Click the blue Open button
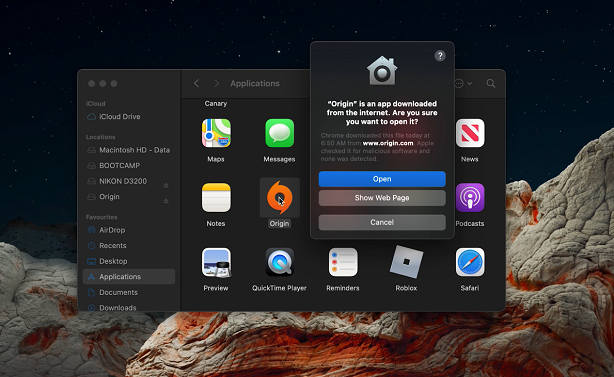Image resolution: width=614 pixels, height=377 pixels. pyautogui.click(x=382, y=179)
